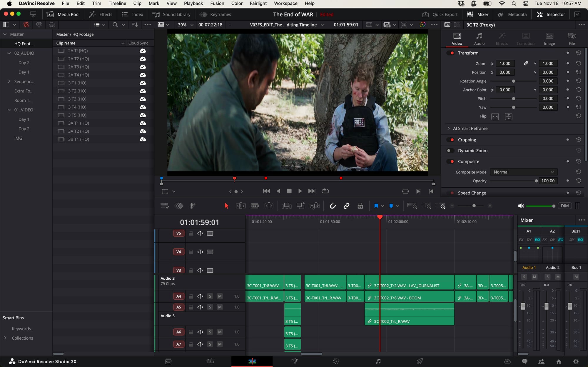
Task: Open the Fairlight page icon
Action: (378, 361)
